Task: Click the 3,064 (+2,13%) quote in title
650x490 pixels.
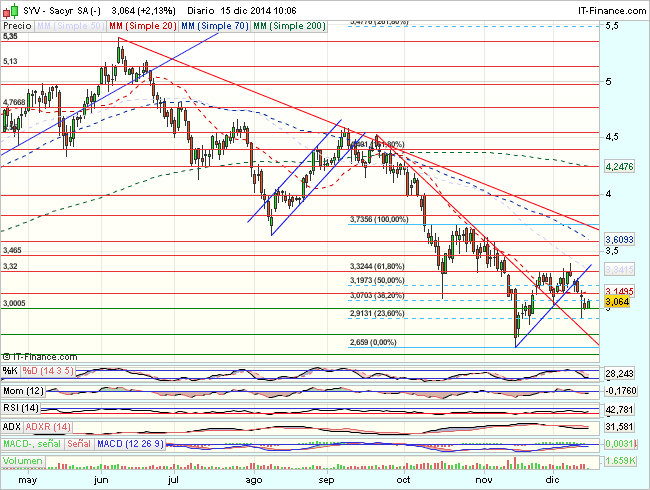Action: point(143,11)
